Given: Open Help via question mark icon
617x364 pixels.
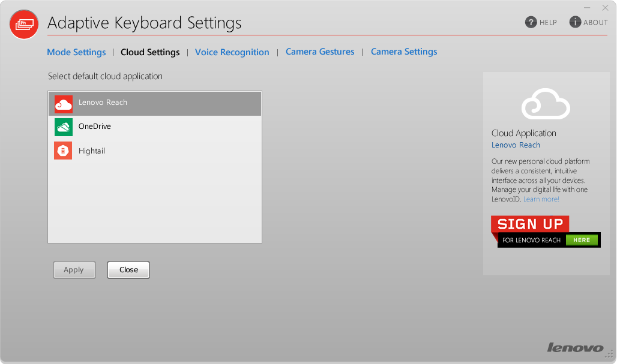Looking at the screenshot, I should [x=531, y=22].
